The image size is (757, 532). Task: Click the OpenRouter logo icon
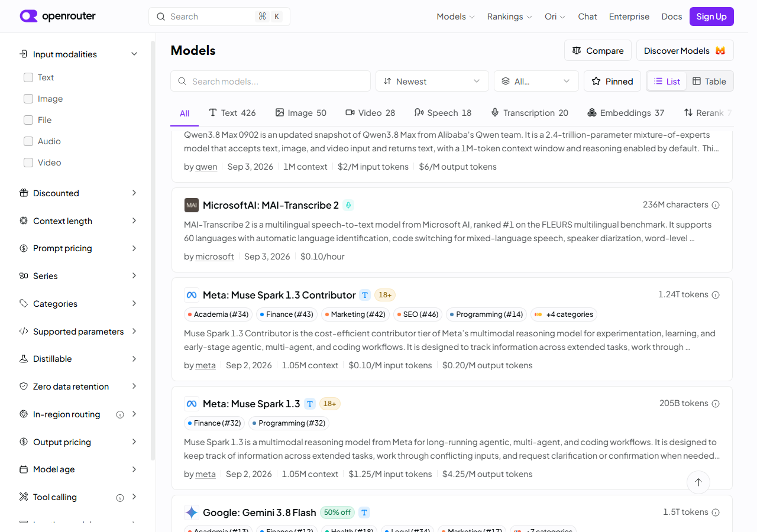pos(28,17)
